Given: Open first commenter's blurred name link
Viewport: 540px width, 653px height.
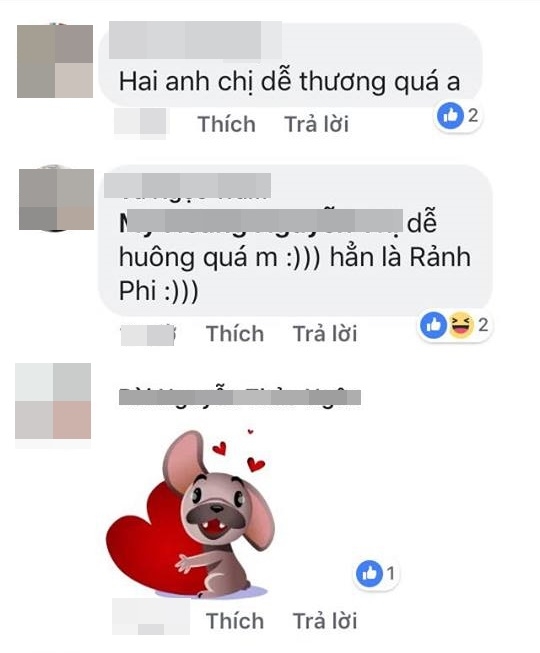Looking at the screenshot, I should point(195,40).
